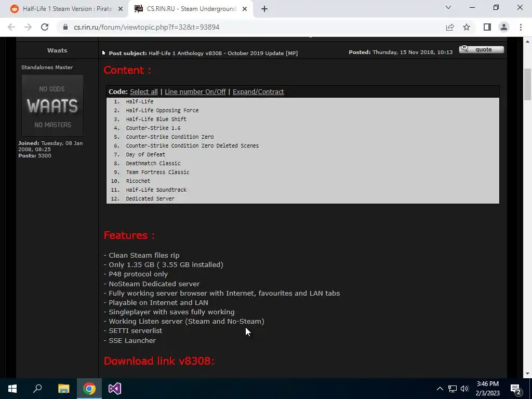The image size is (532, 399).
Task: Click Select all in code box
Action: click(x=144, y=91)
